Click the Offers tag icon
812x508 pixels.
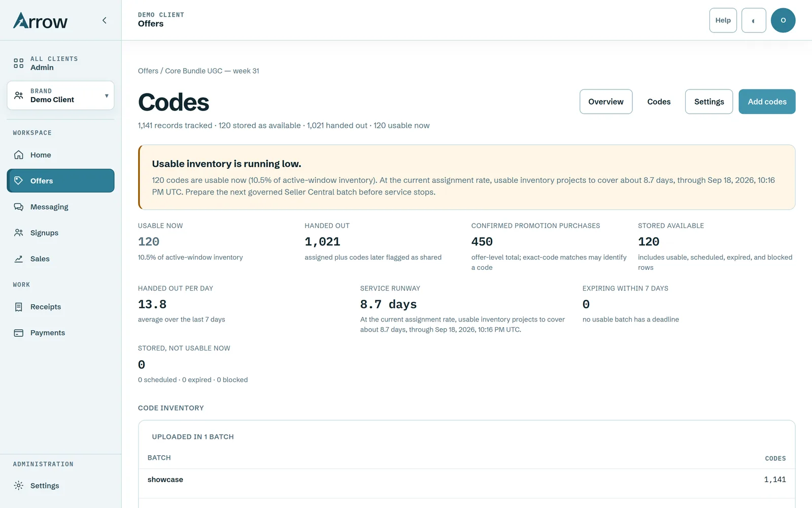19,181
